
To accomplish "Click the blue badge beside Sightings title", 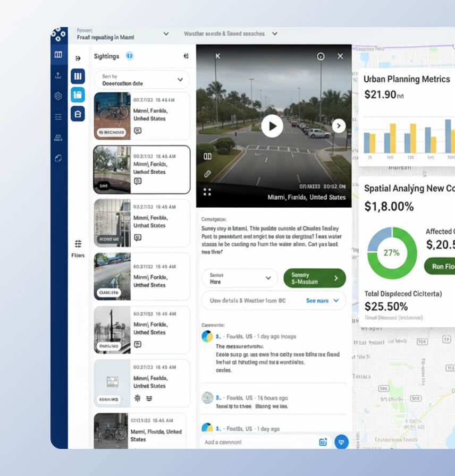I will (x=129, y=56).
